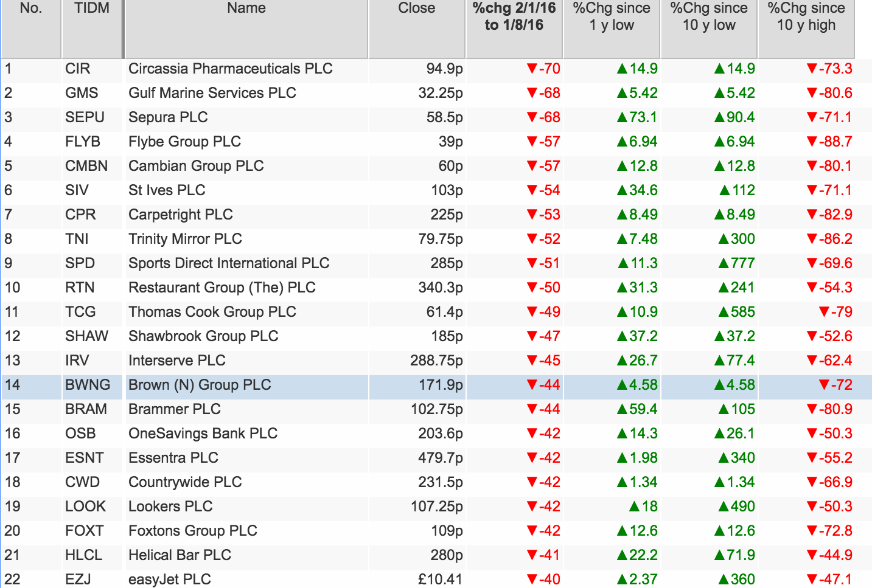Sort by the Name column header
Screen dimensions: 872x588
click(x=246, y=29)
